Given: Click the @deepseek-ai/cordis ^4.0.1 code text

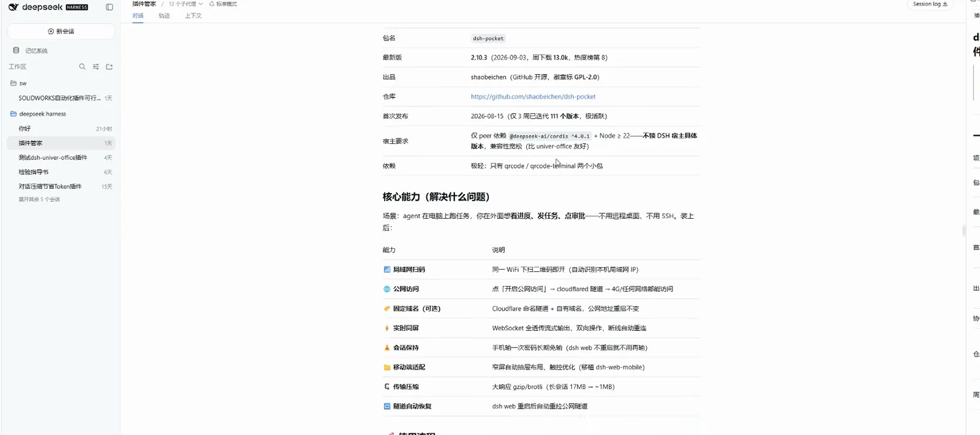Looking at the screenshot, I should click(549, 136).
